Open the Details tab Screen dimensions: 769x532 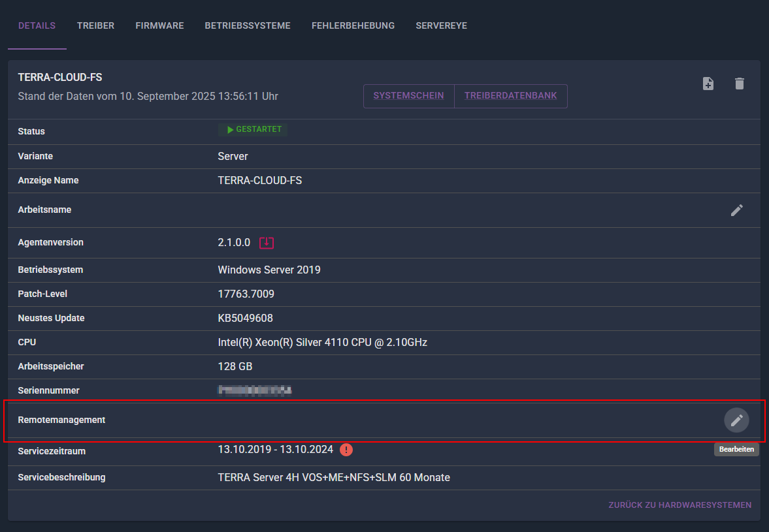[x=37, y=25]
